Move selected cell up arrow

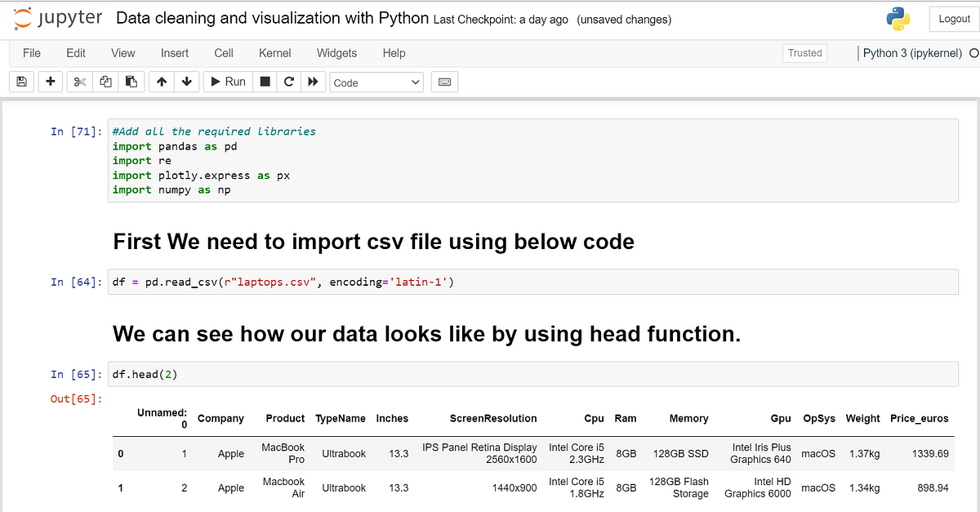point(162,82)
